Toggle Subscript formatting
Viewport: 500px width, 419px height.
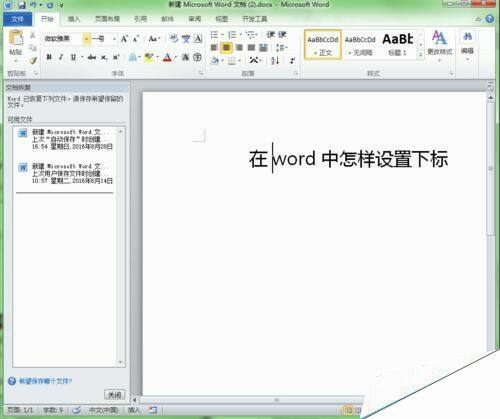pos(104,57)
